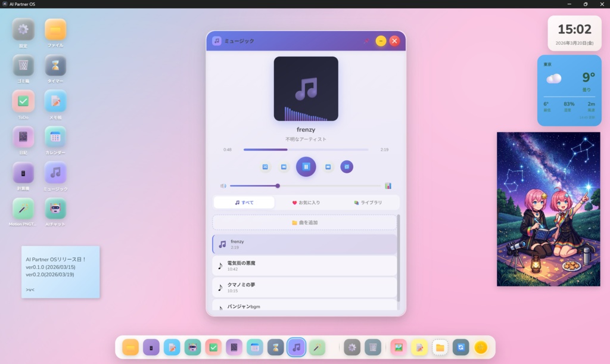The width and height of the screenshot is (610, 364).
Task: Open ゴミ箱 from the dock
Action: pyautogui.click(x=372, y=347)
